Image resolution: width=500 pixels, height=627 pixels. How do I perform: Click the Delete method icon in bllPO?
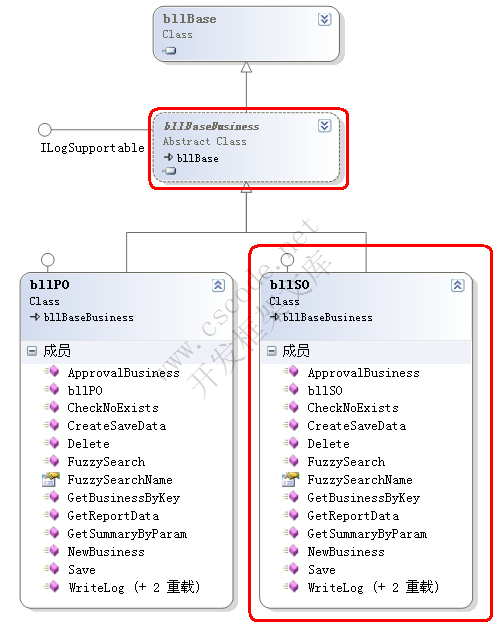(52, 443)
